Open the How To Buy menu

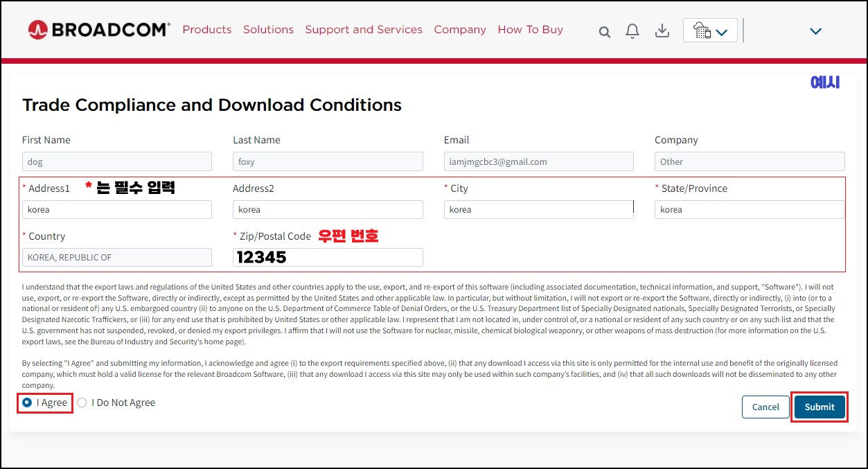(531, 30)
